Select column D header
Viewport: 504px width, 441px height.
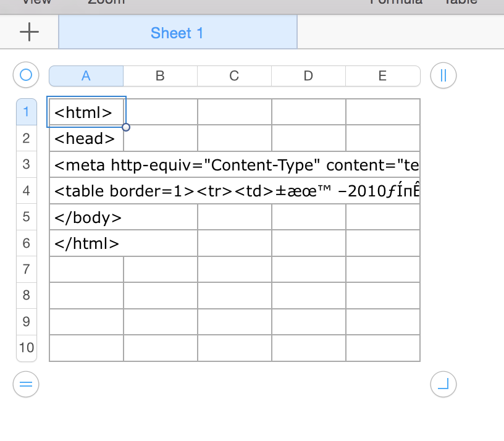pos(308,76)
